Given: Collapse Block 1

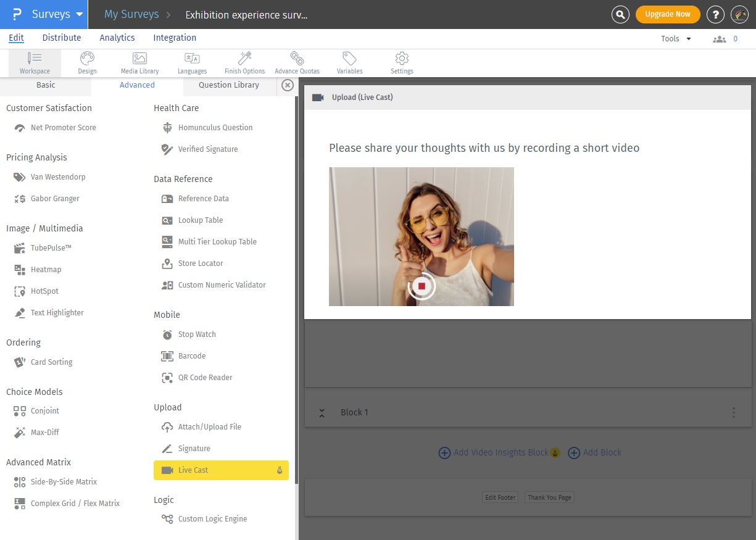Looking at the screenshot, I should click(322, 412).
